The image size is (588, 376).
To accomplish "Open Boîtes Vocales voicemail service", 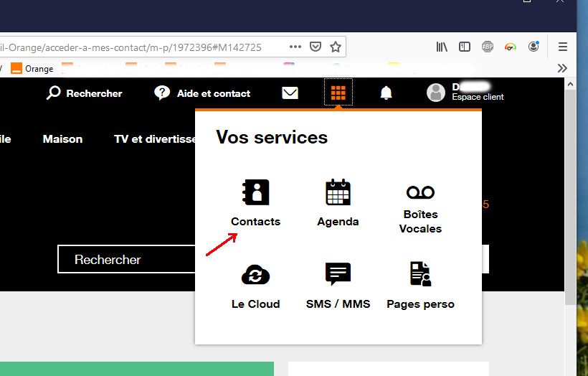I will coord(420,210).
